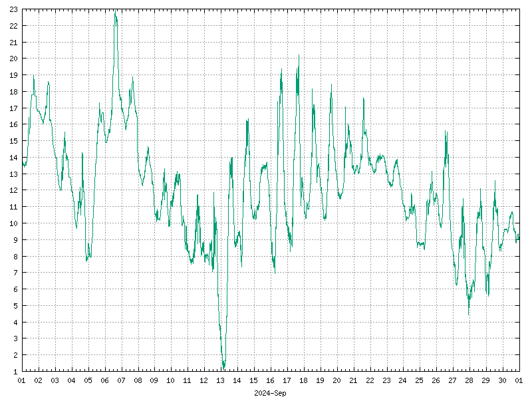Click the lowest line trough near value 1

pos(223,369)
